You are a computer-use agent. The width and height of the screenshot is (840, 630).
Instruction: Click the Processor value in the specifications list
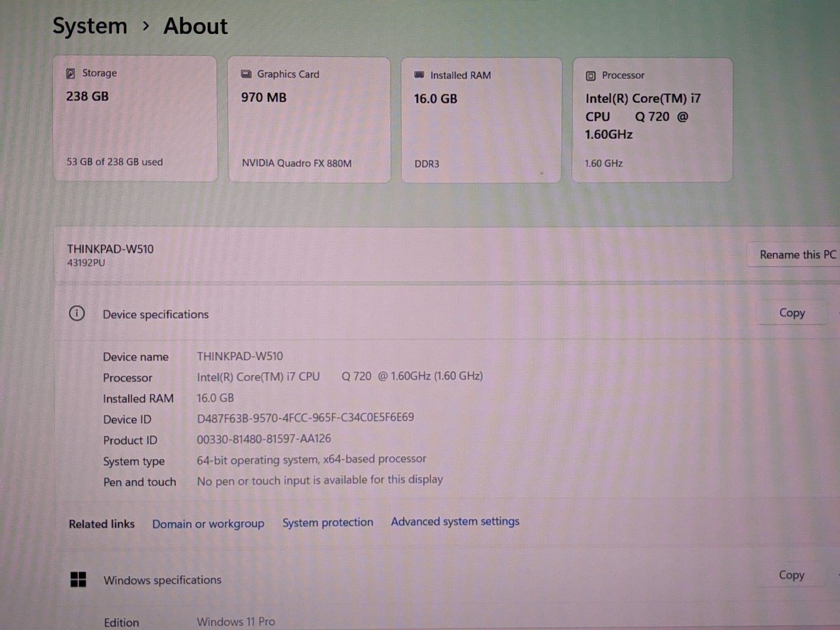(340, 376)
